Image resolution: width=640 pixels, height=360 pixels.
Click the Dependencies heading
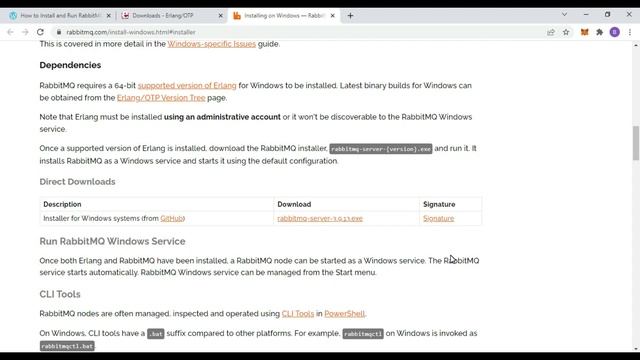pyautogui.click(x=70, y=65)
